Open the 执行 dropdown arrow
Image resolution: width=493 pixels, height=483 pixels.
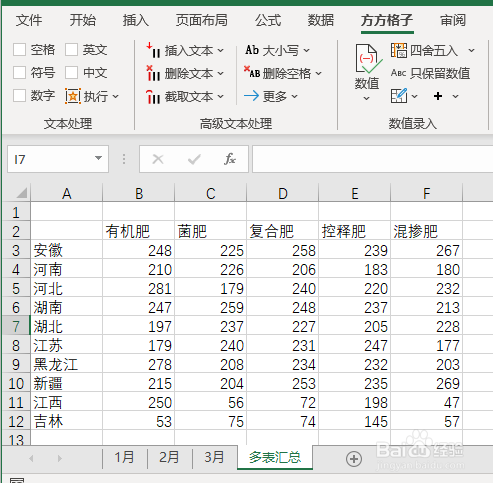click(116, 97)
